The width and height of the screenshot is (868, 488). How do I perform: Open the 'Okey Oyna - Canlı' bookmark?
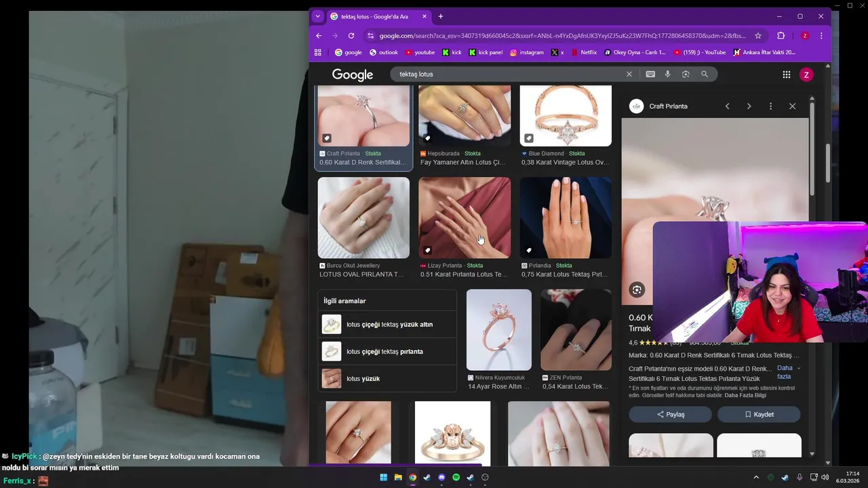[635, 52]
